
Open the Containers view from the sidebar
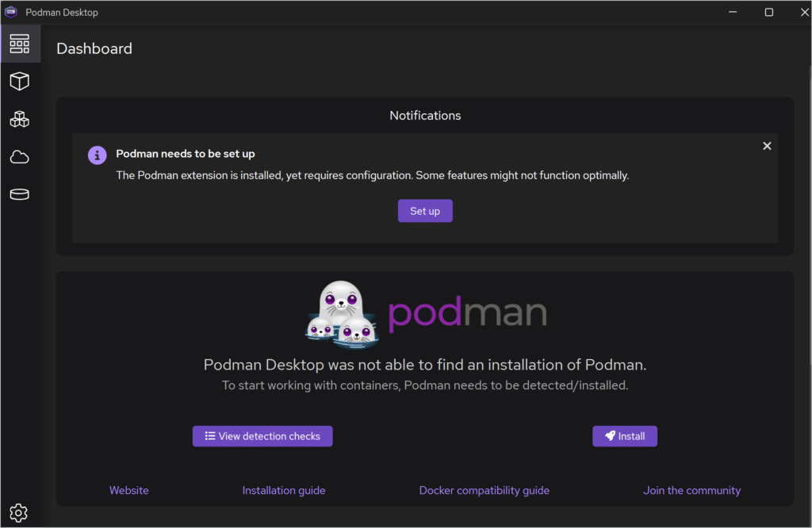(x=20, y=81)
